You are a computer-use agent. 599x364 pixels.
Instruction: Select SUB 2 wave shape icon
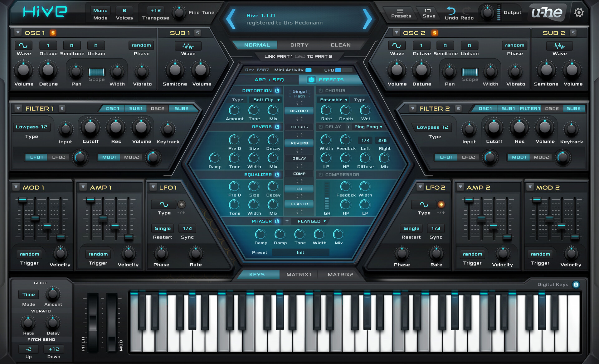[x=559, y=46]
